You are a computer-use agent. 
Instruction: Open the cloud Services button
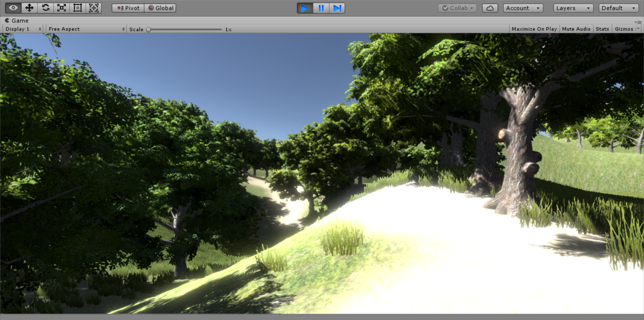click(x=490, y=8)
